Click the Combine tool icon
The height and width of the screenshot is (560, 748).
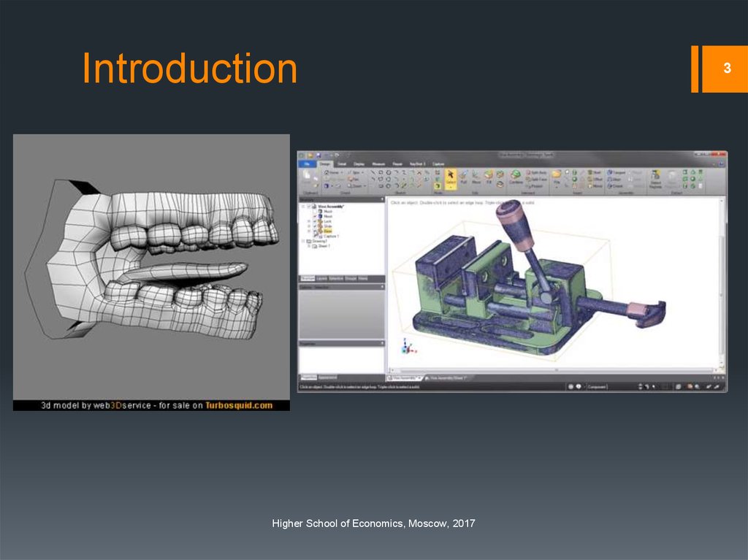pyautogui.click(x=516, y=177)
